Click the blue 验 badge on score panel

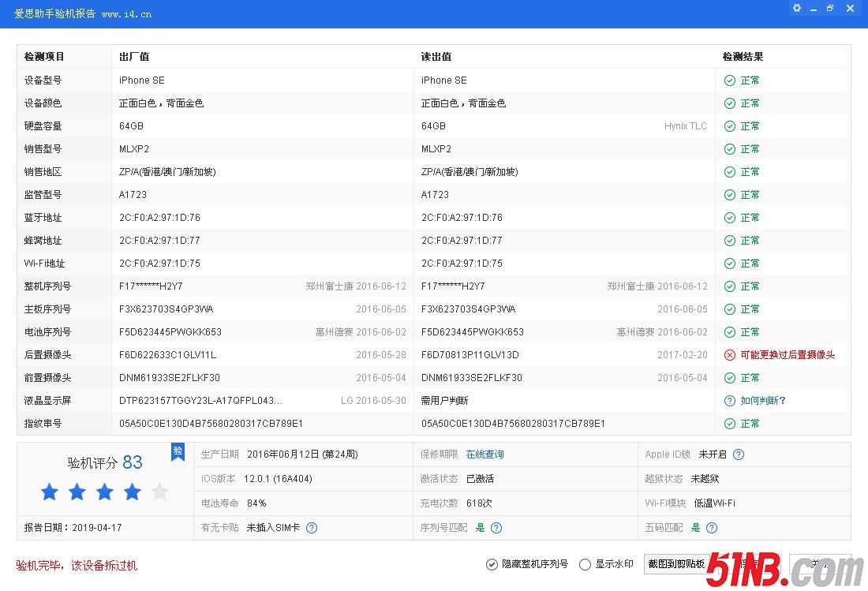point(178,451)
